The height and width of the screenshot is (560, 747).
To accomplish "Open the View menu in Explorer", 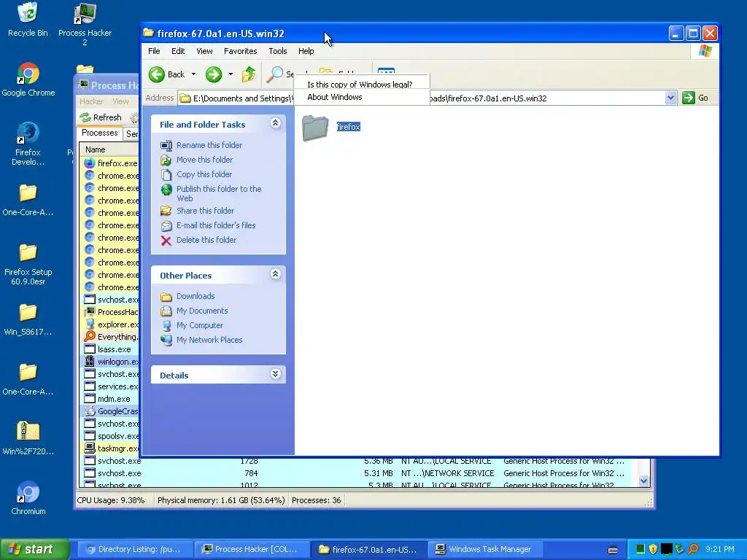I will (204, 51).
